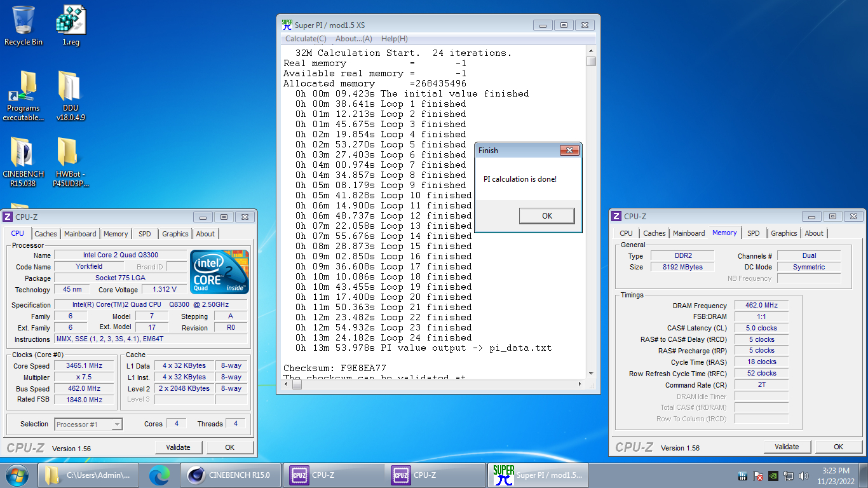Open Memory tab in CPU-Z processor window
This screenshot has height=488, width=868.
116,234
